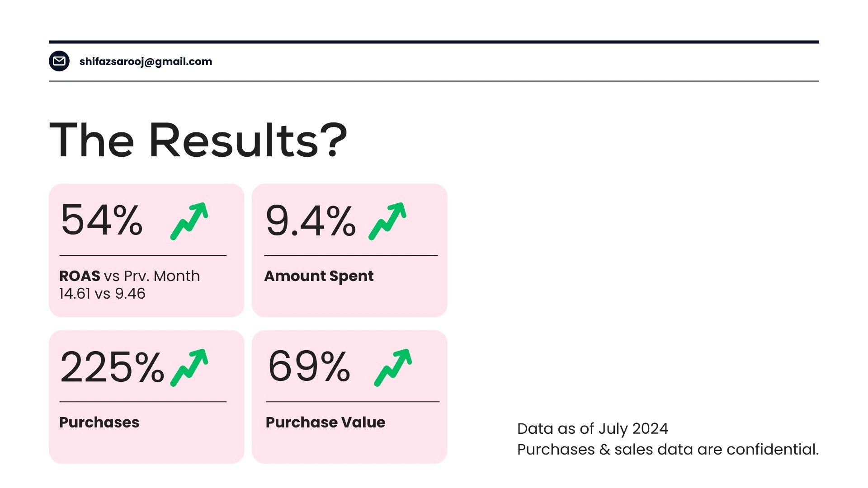Select the 'Purchase Value' label

(x=325, y=422)
